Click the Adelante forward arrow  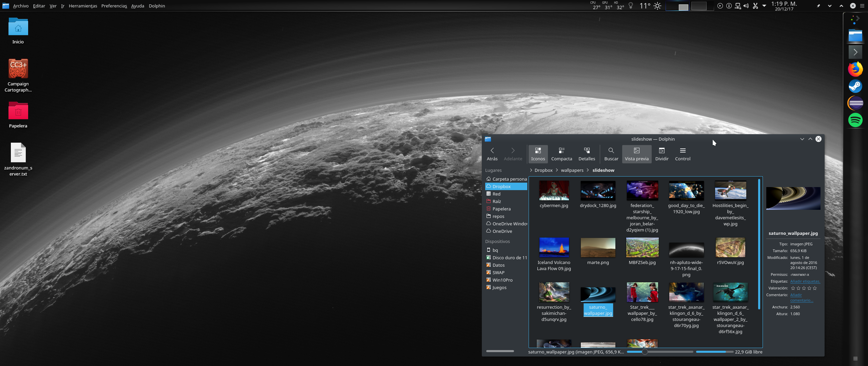coord(513,154)
